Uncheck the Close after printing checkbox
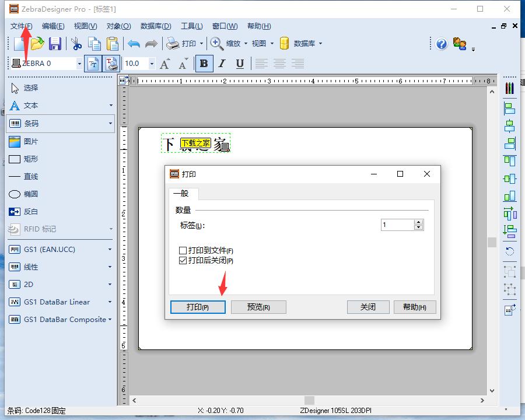The image size is (525, 420). click(183, 261)
